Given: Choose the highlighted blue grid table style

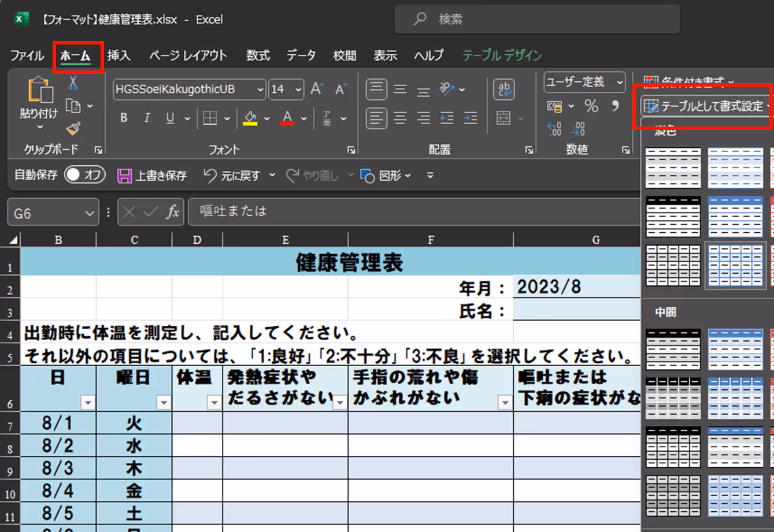Looking at the screenshot, I should [x=735, y=265].
